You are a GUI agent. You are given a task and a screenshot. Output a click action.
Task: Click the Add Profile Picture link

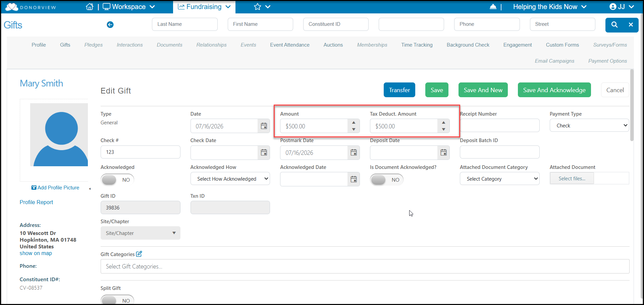click(55, 188)
